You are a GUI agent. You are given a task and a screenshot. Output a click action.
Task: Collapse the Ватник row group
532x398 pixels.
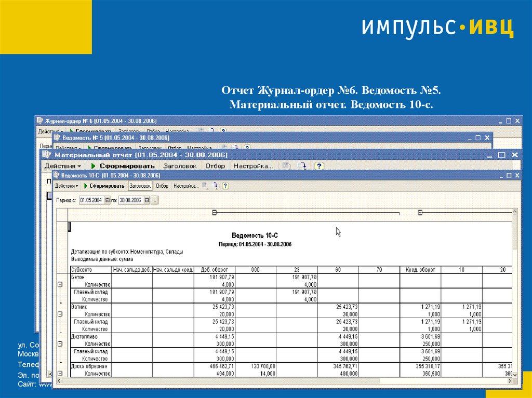60,314
